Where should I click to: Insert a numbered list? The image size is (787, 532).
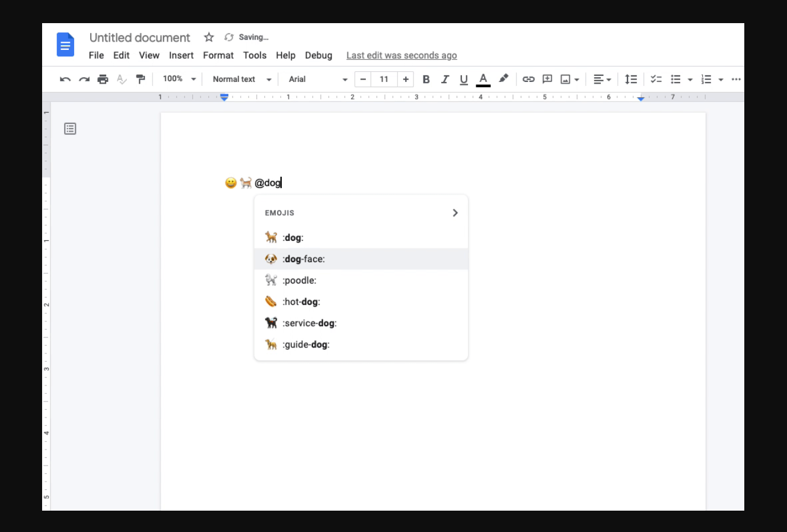706,79
